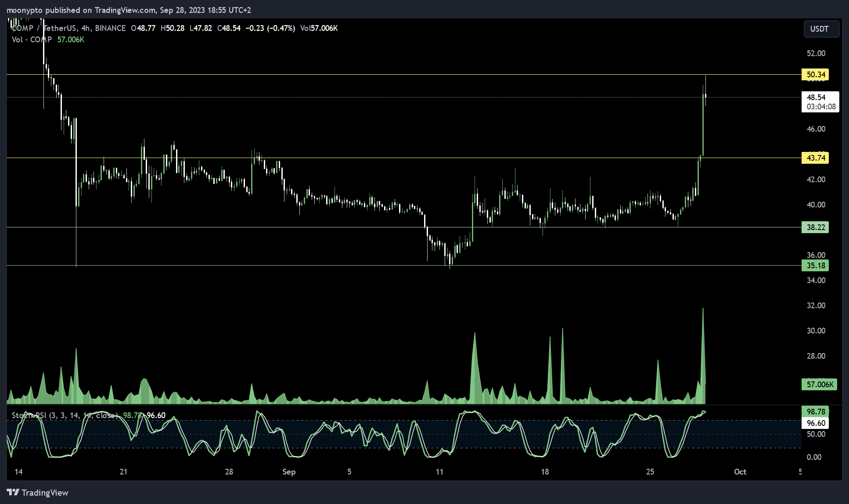The height and width of the screenshot is (504, 849).
Task: Select the 50.34 price level label
Action: coord(815,75)
